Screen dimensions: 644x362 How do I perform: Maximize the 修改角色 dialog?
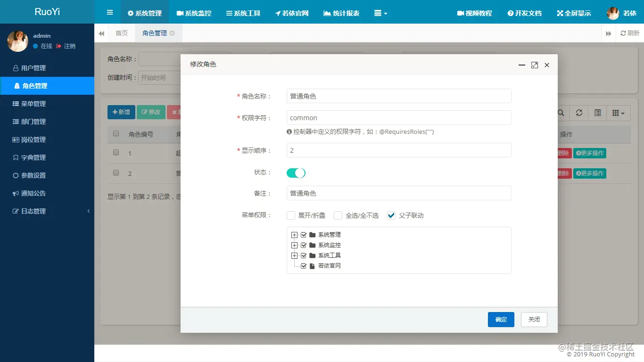tap(534, 65)
